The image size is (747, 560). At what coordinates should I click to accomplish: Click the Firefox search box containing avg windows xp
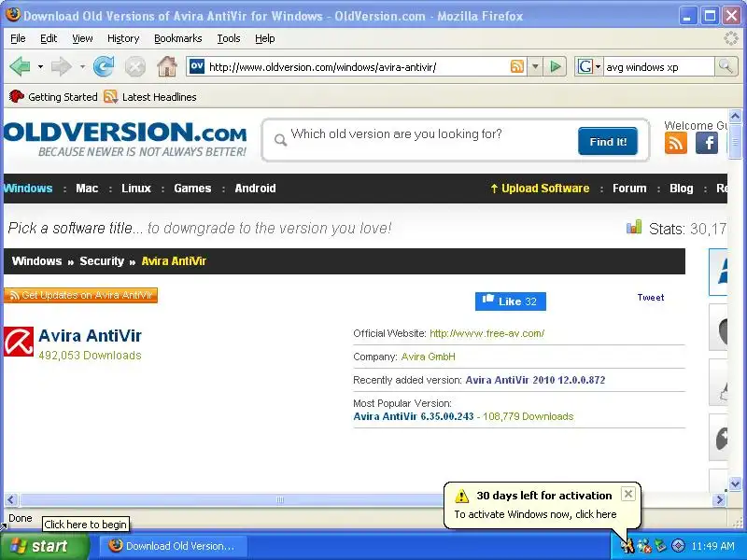click(658, 66)
